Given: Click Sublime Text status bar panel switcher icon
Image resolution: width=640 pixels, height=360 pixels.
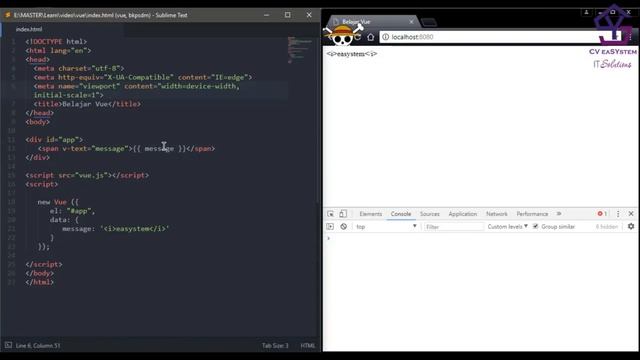Looking at the screenshot, I should pos(8,345).
